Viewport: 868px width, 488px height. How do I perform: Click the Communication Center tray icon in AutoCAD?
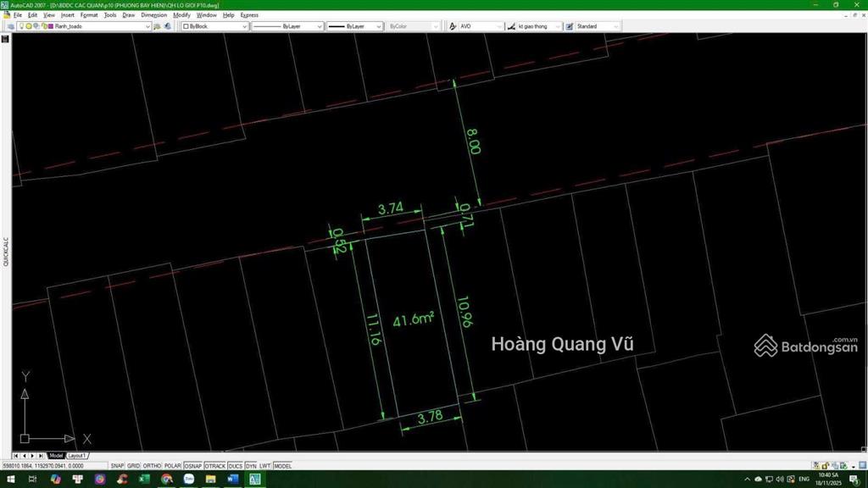pos(816,466)
